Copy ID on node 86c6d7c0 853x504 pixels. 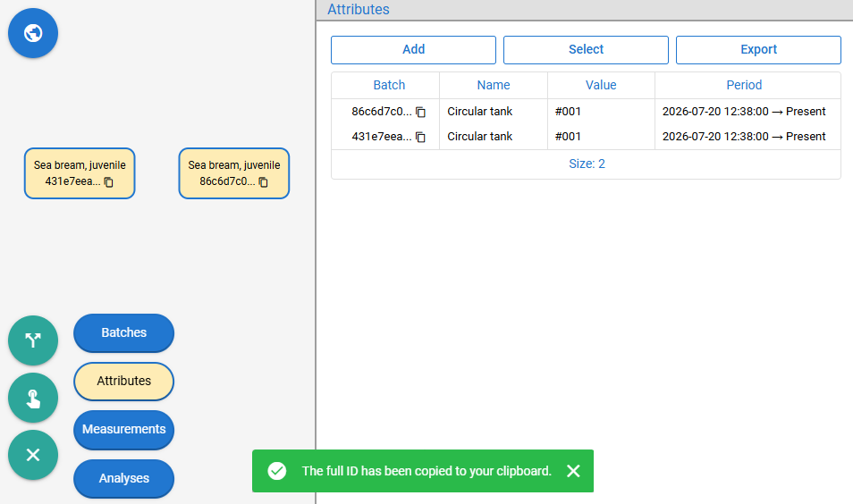[x=263, y=182]
